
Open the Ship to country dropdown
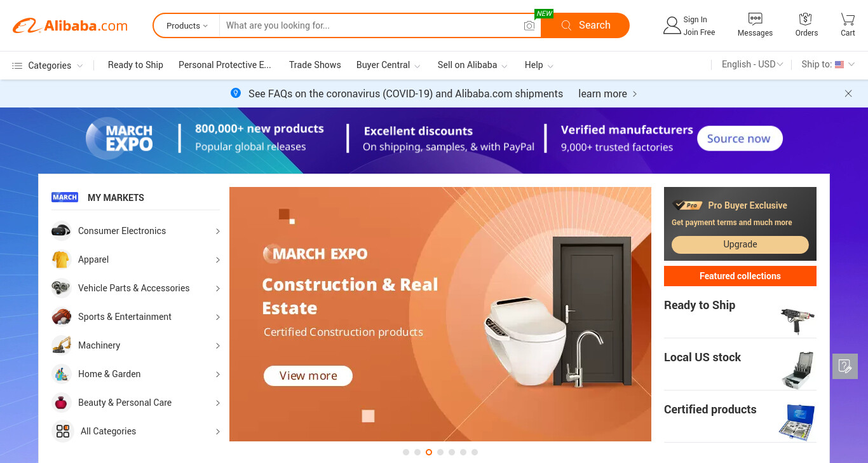coord(828,64)
